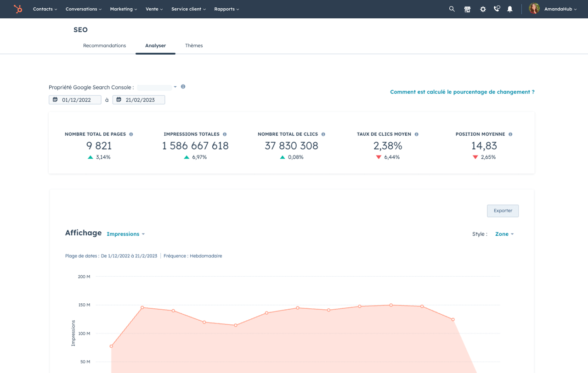Click the HubSpot sprocket logo
The width and height of the screenshot is (588, 373).
tap(18, 9)
